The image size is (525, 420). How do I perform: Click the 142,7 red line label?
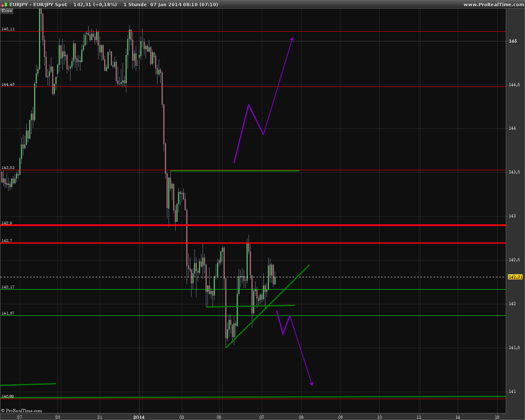click(7, 241)
